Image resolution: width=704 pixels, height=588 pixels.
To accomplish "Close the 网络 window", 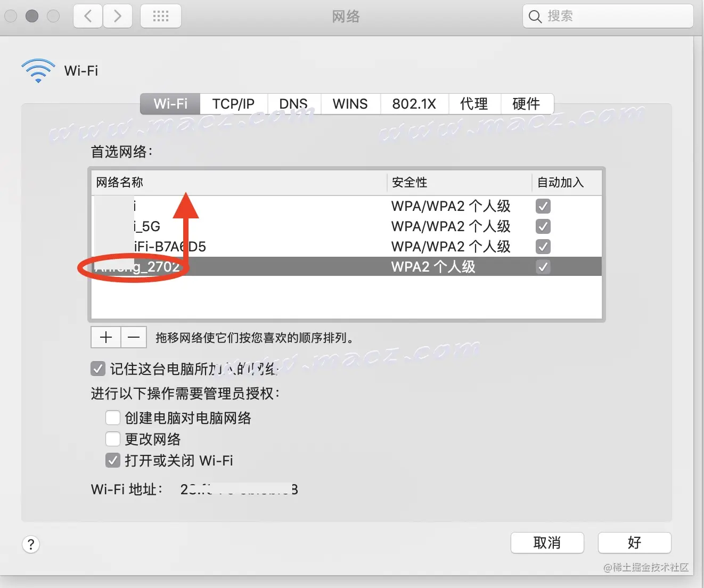I will (11, 16).
